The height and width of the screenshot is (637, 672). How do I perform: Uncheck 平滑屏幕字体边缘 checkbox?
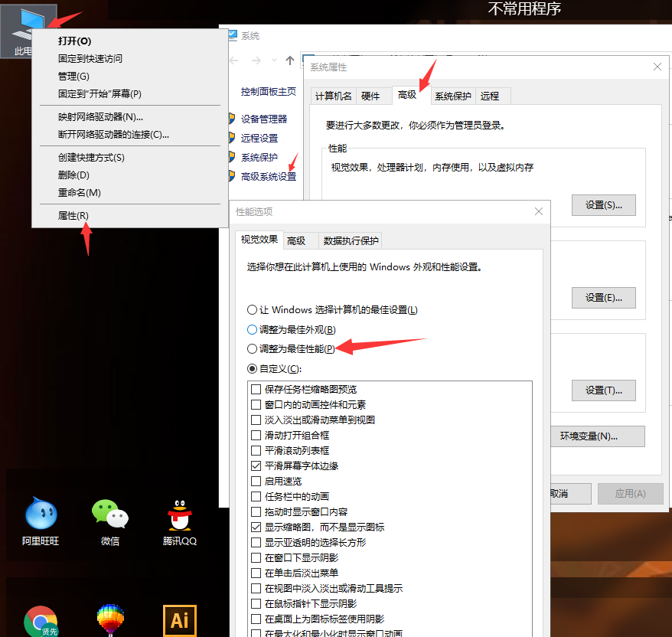point(256,465)
